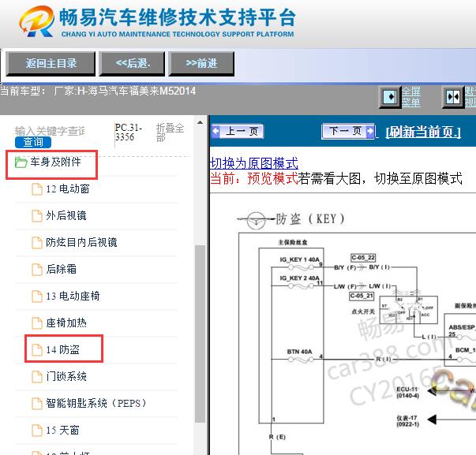Open the 座椅加热 tree item
This screenshot has height=455, width=476.
pyautogui.click(x=66, y=323)
